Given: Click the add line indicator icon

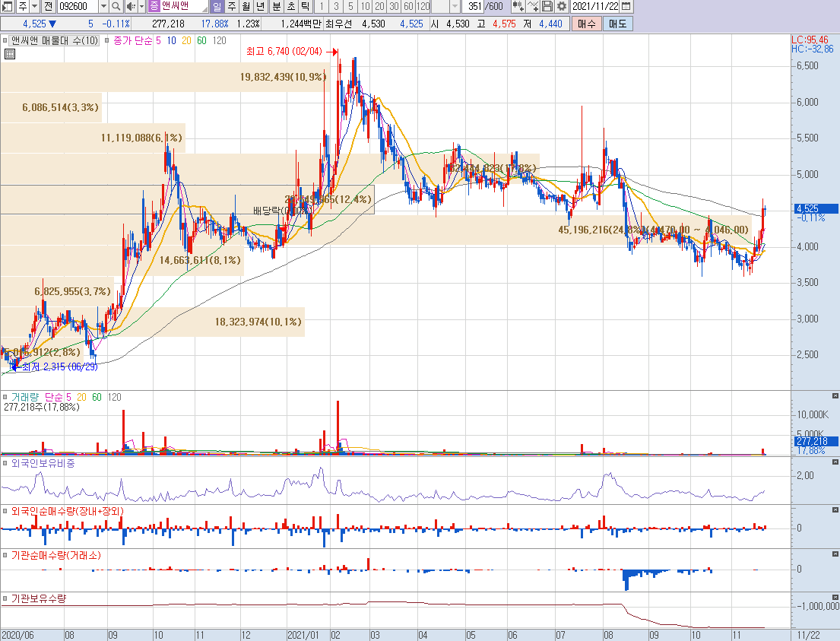Looking at the screenshot, I should 532,6.
